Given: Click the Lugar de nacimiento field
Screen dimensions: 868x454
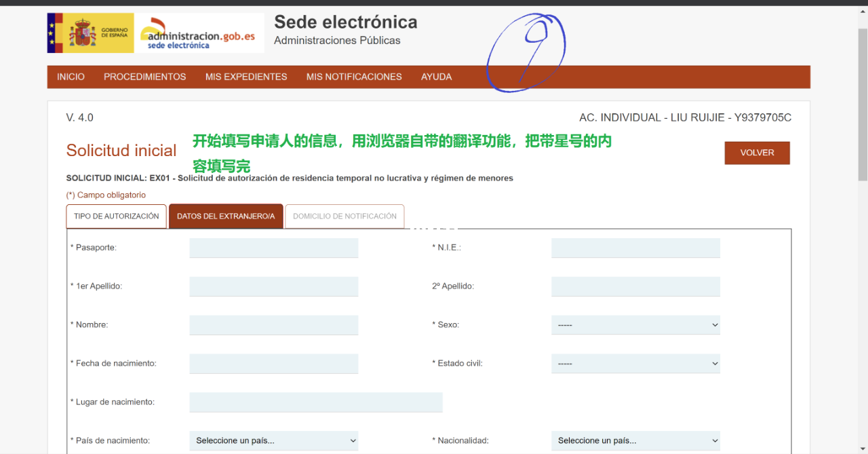Looking at the screenshot, I should pyautogui.click(x=316, y=402).
